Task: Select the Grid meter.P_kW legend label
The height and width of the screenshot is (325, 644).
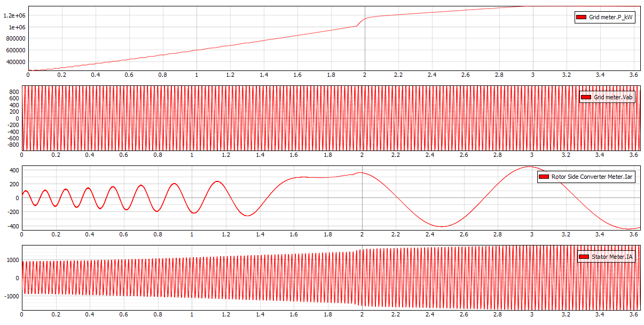Action: click(611, 18)
